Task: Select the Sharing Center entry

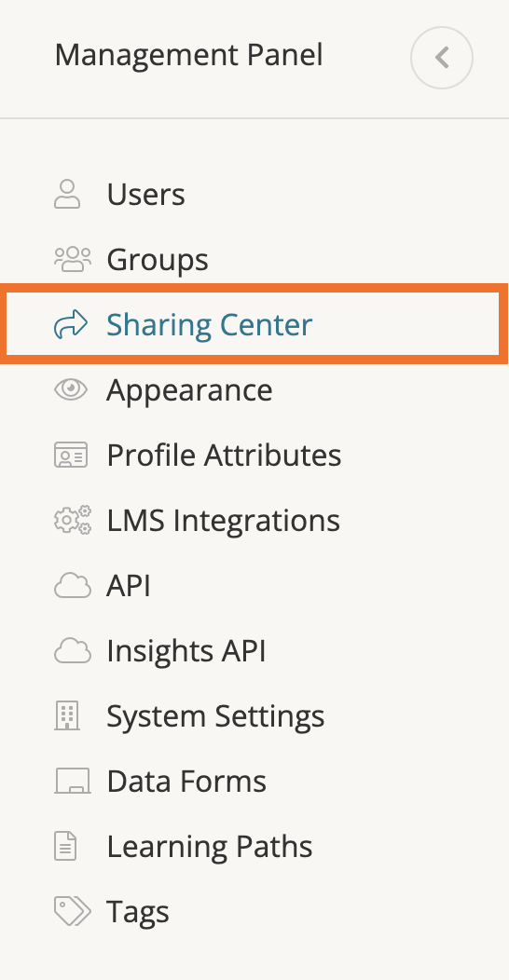Action: pyautogui.click(x=210, y=325)
